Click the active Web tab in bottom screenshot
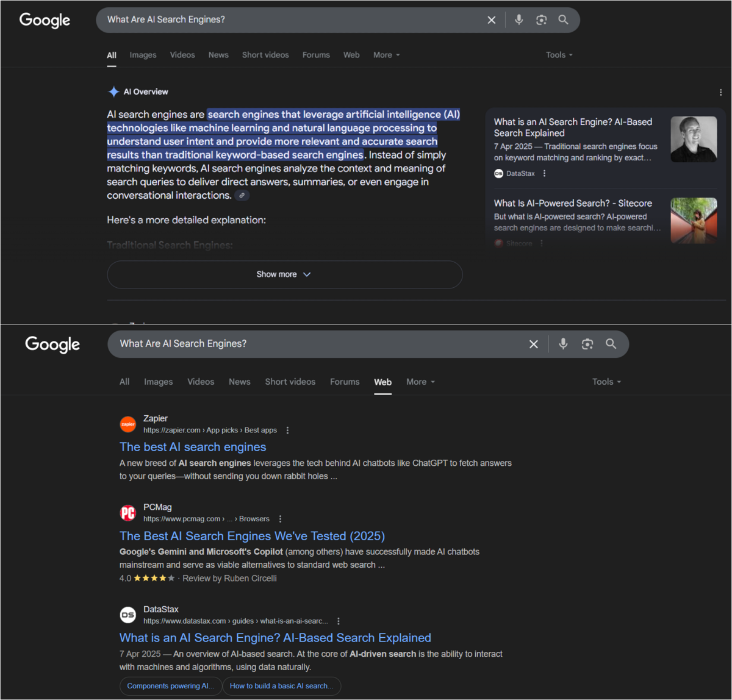The width and height of the screenshot is (732, 700). [x=383, y=382]
